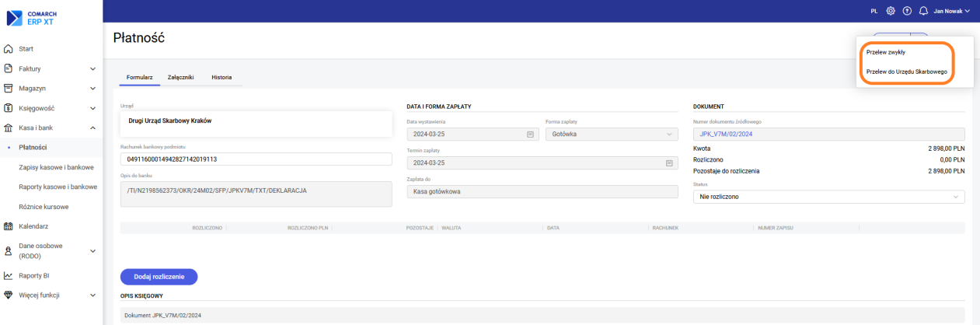This screenshot has height=325, width=980.
Task: Click the Raporty BI chart icon
Action: [9, 275]
